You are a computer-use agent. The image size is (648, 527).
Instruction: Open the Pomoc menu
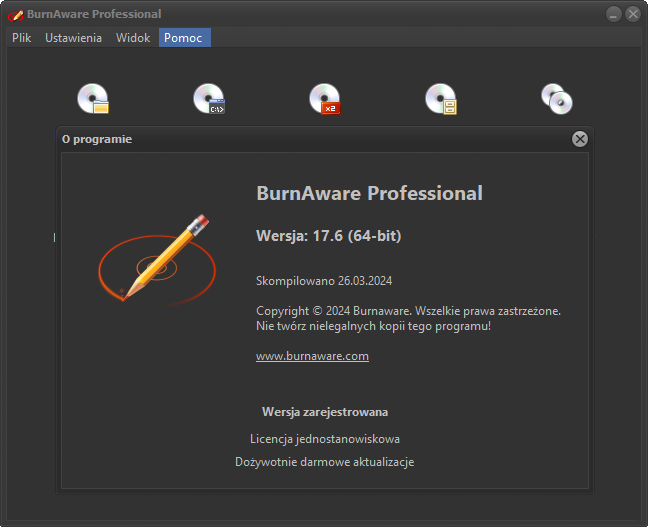[185, 38]
